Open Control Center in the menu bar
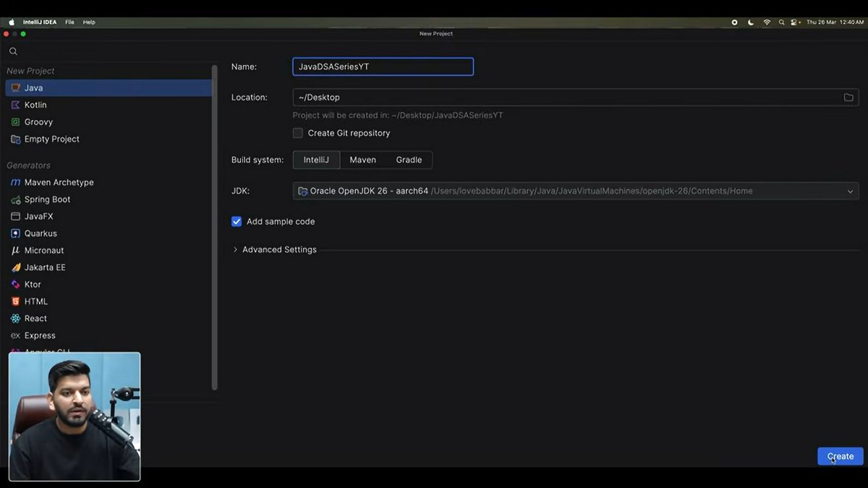Viewport: 868px width, 488px height. [795, 22]
